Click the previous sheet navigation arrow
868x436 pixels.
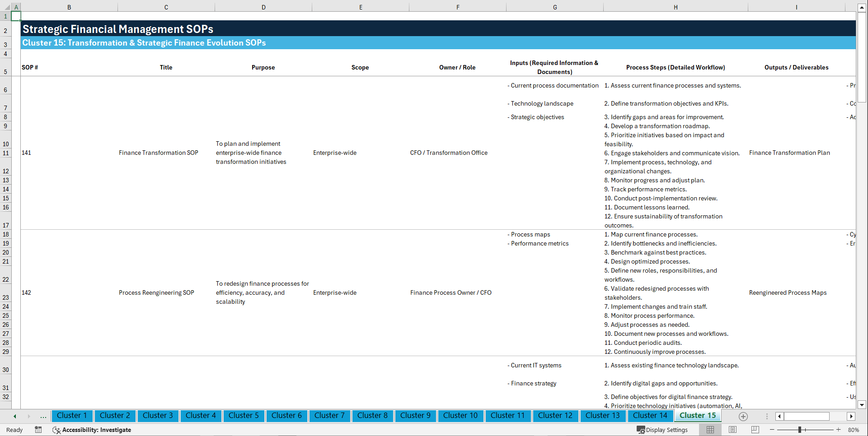(x=14, y=416)
